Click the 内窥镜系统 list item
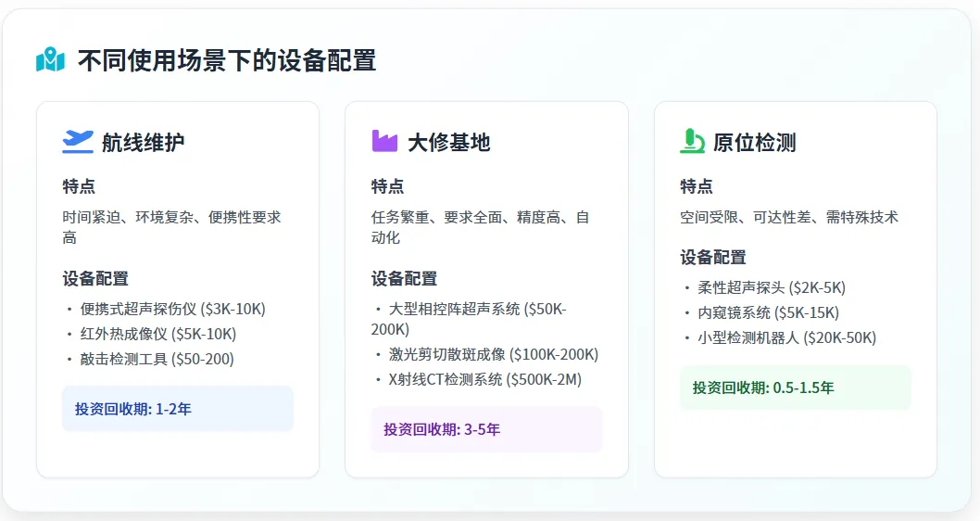 [x=768, y=312]
